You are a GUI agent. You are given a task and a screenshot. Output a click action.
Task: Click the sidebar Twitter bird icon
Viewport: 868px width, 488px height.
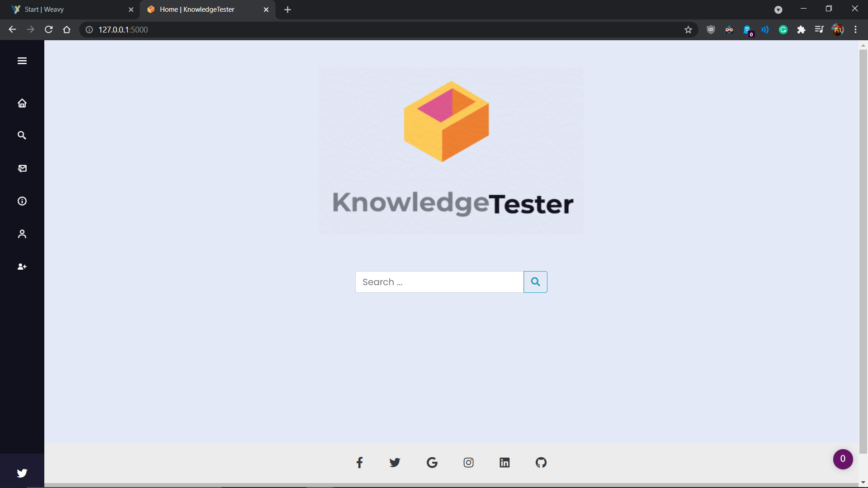pyautogui.click(x=22, y=473)
